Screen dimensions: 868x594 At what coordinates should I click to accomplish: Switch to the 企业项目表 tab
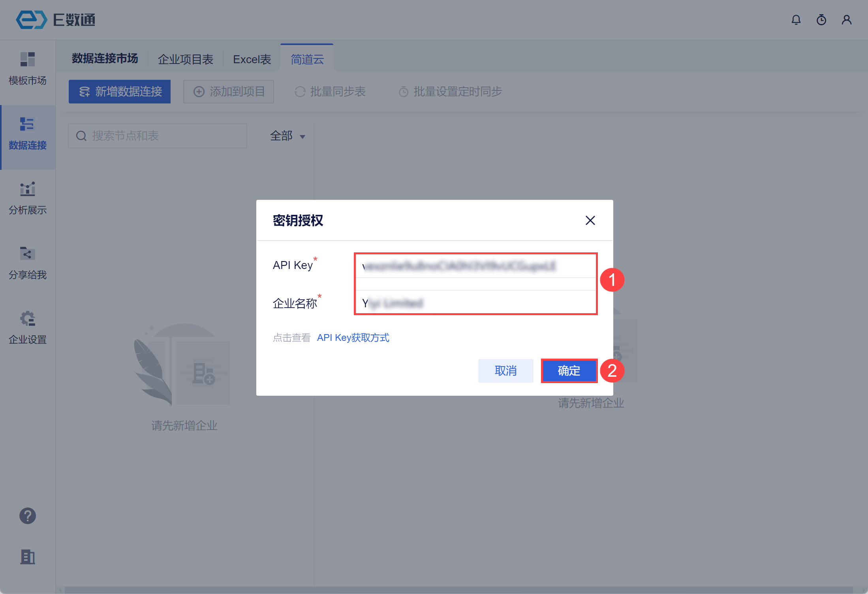185,60
